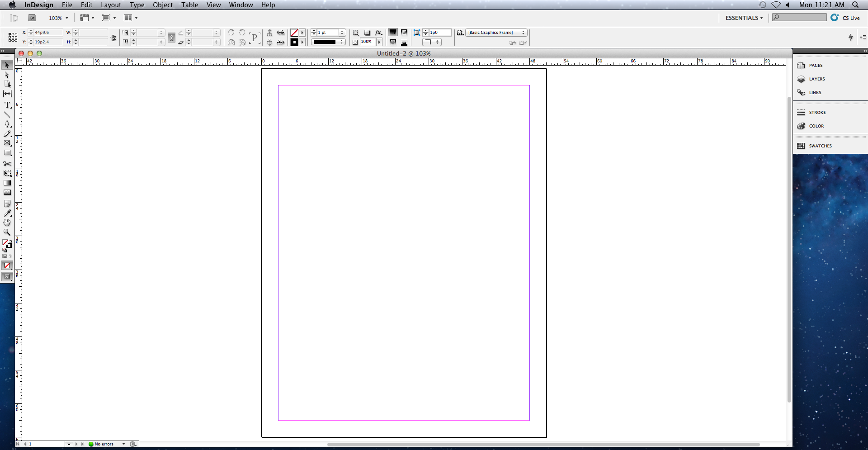
Task: Click the stroke color swatch in control panel
Action: click(294, 42)
